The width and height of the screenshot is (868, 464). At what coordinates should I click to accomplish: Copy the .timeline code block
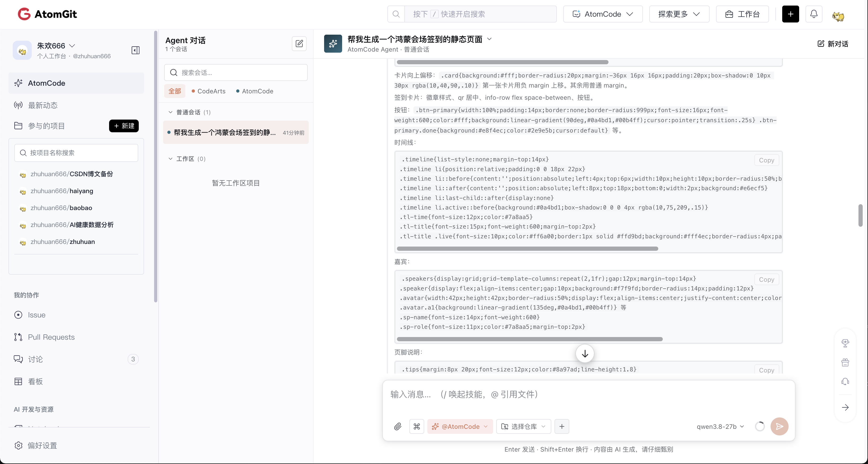pos(766,160)
